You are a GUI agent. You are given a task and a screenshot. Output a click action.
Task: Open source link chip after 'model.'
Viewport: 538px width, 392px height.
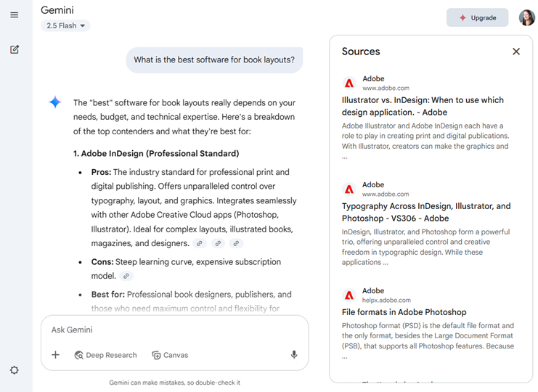click(x=126, y=276)
